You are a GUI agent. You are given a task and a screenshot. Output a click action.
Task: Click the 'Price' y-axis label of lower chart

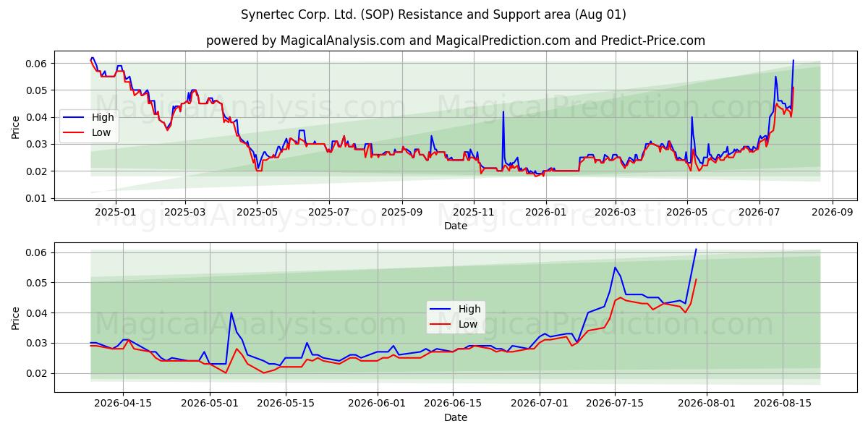[16, 318]
